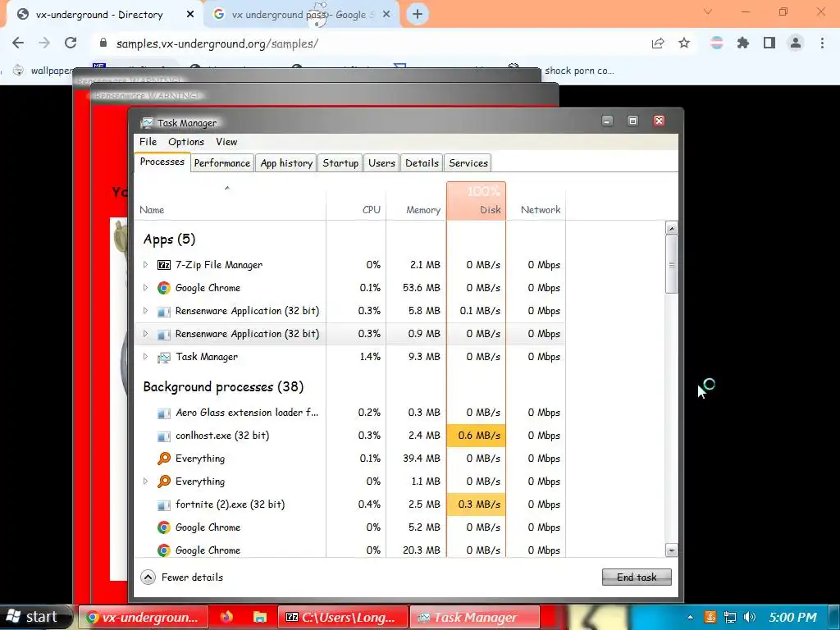Select the Processes tab
The height and width of the screenshot is (630, 840).
tap(162, 162)
